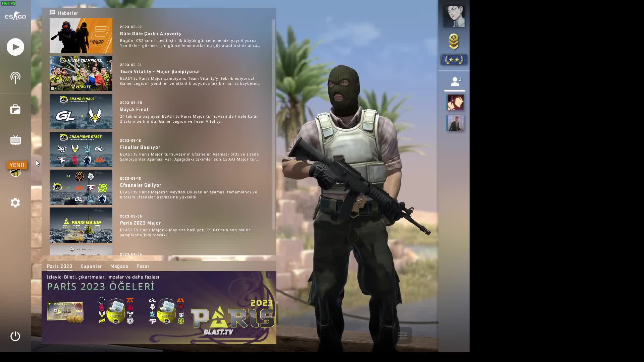The width and height of the screenshot is (644, 362).
Task: Open the inventory briefcase icon
Action: pyautogui.click(x=15, y=109)
